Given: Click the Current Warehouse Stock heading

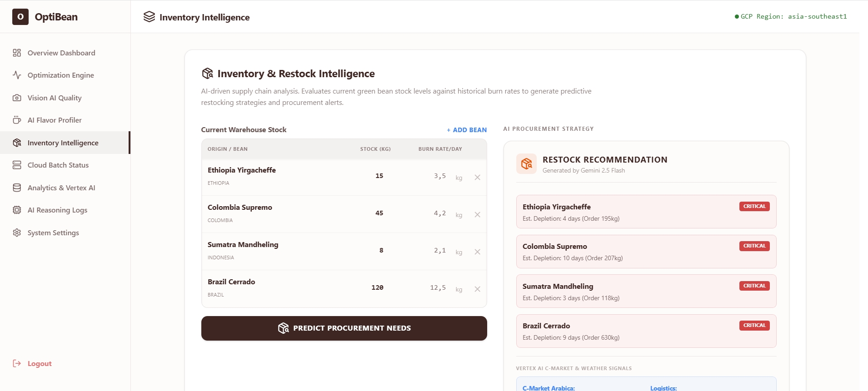Looking at the screenshot, I should [x=244, y=130].
